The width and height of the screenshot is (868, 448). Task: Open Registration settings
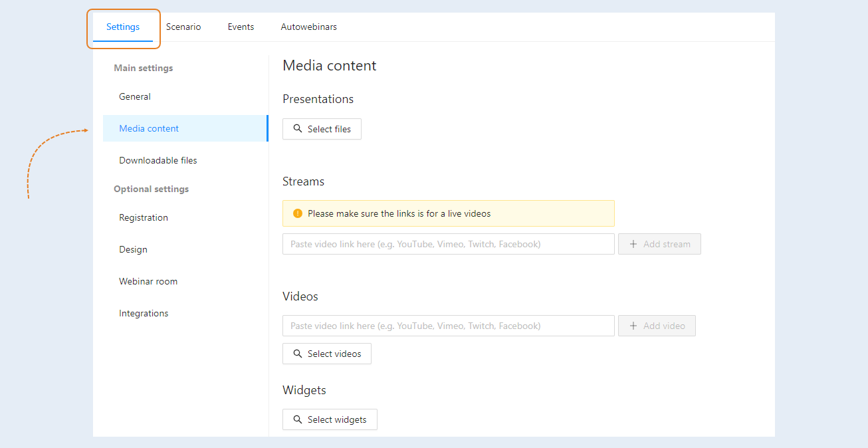[x=185, y=217]
